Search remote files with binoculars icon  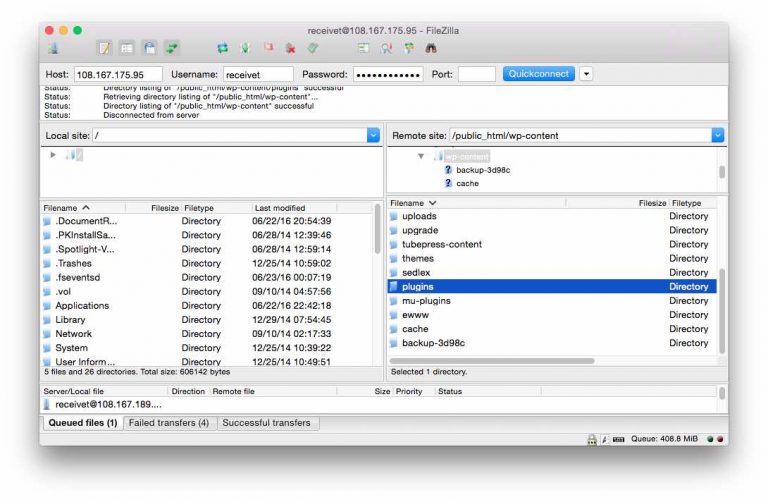pos(431,48)
